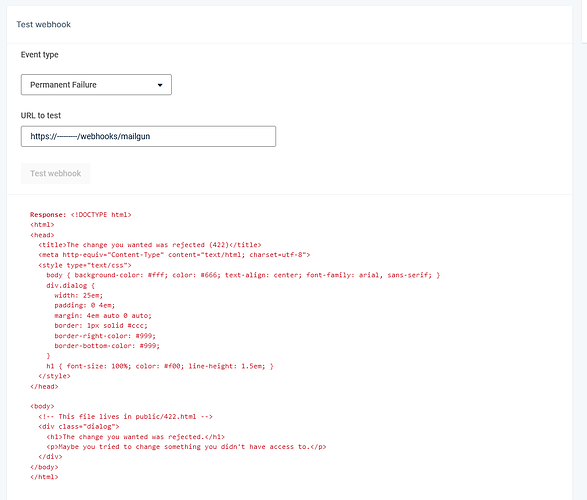Click the Response: DOCTYPE html line

[81, 214]
